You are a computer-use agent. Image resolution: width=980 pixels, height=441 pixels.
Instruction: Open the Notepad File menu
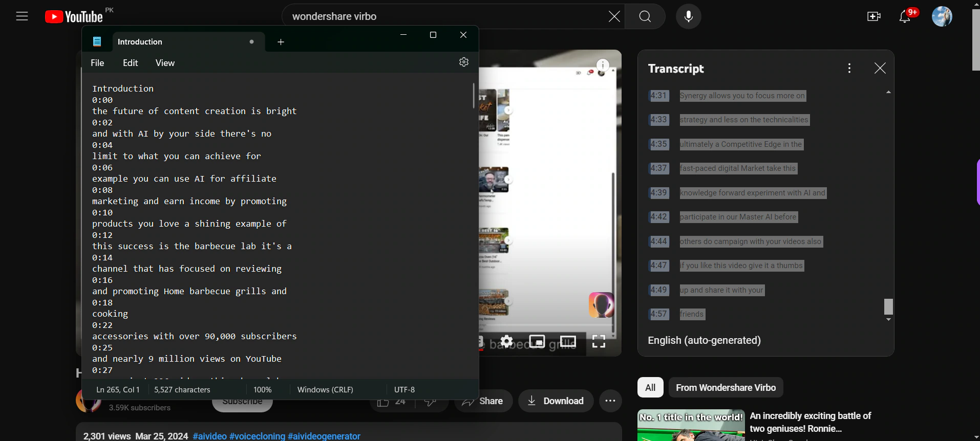[97, 63]
